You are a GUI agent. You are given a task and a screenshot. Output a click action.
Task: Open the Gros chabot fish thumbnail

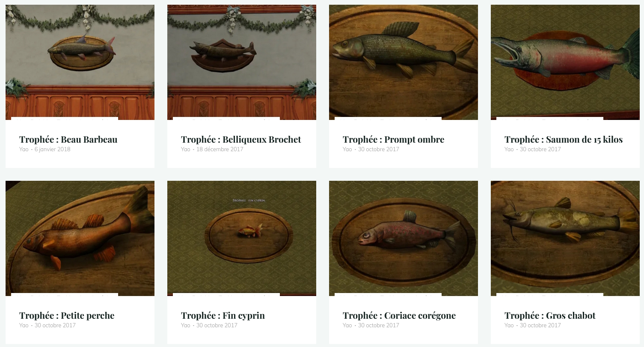point(565,238)
